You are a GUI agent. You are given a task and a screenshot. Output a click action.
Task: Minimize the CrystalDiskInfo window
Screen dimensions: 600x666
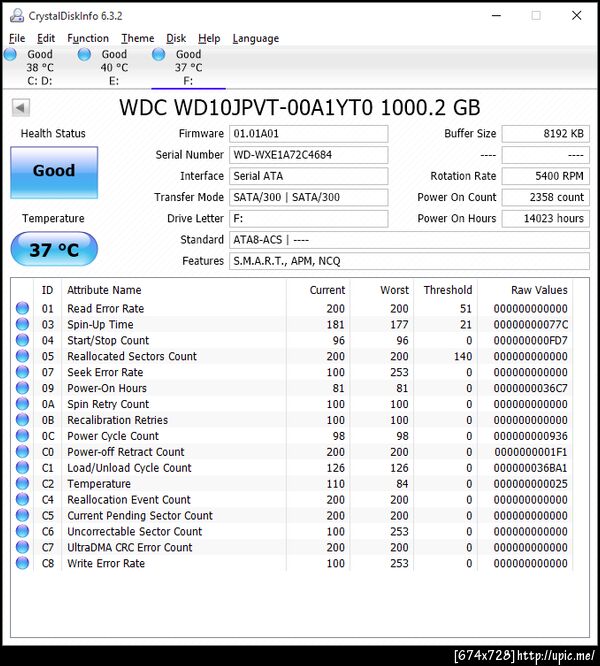(x=496, y=16)
